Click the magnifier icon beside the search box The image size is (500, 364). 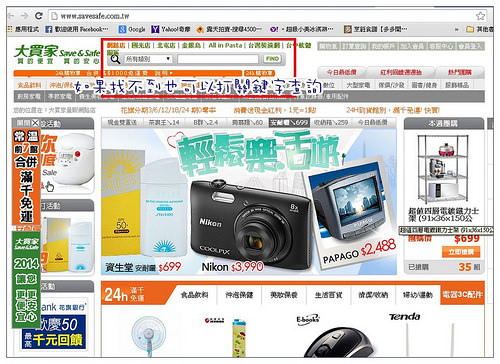point(115,59)
